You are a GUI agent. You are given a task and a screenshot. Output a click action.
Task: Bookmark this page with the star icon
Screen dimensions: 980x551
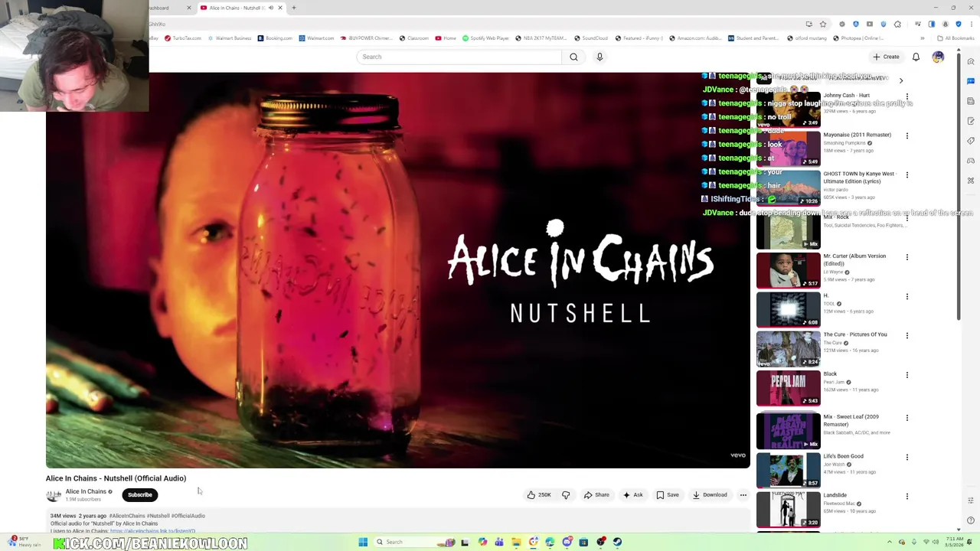[x=823, y=24]
